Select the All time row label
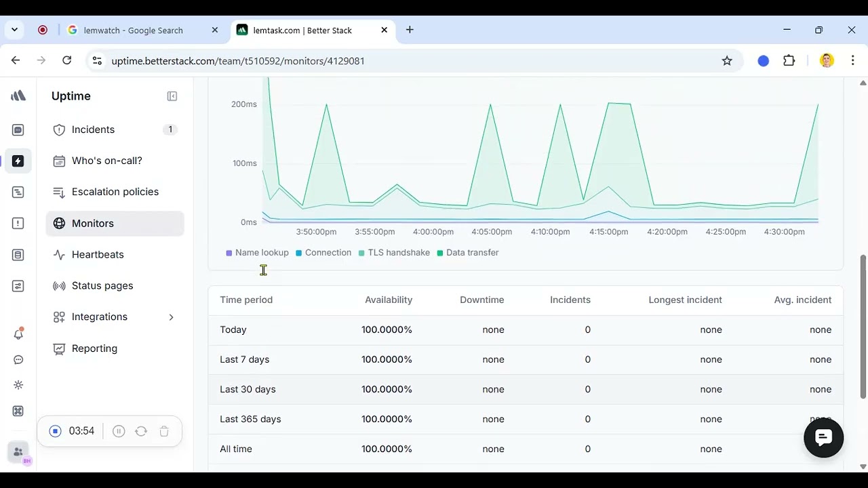Image resolution: width=868 pixels, height=488 pixels. 236,449
